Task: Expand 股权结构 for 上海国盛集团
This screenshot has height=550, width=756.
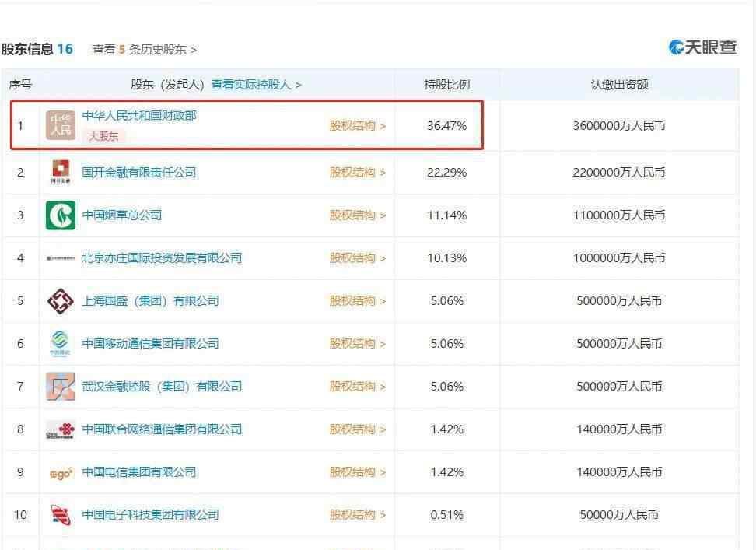Action: click(358, 301)
